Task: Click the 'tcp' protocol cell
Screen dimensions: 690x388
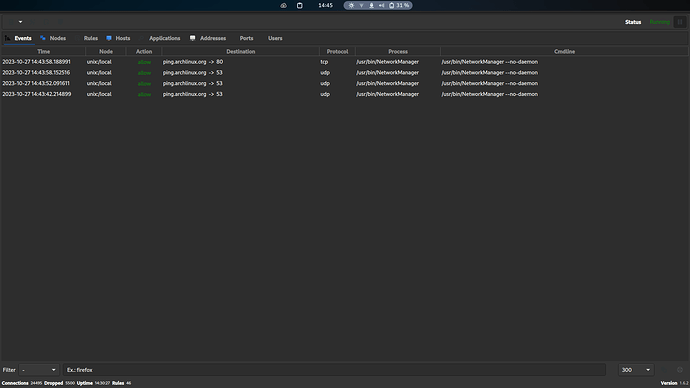Action: tap(324, 62)
